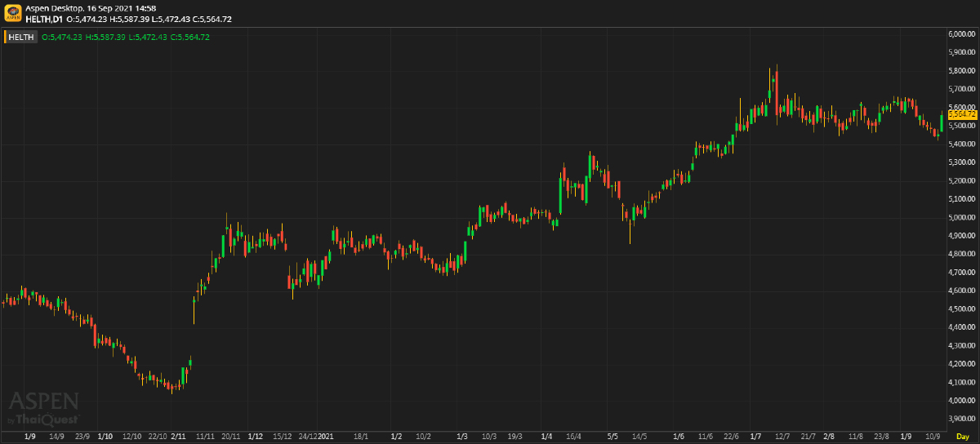
Task: Click the 'HELTH,D1' header text
Action: [44, 18]
